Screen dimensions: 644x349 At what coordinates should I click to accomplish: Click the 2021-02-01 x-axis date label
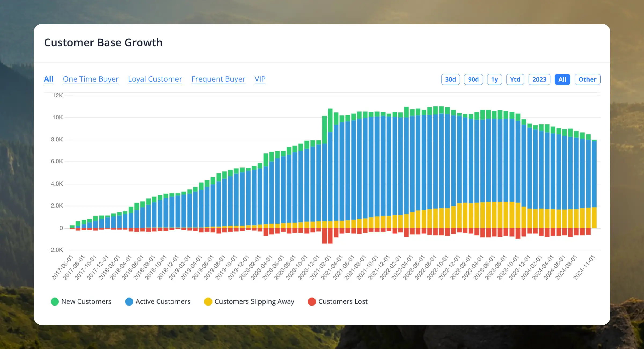tap(320, 267)
